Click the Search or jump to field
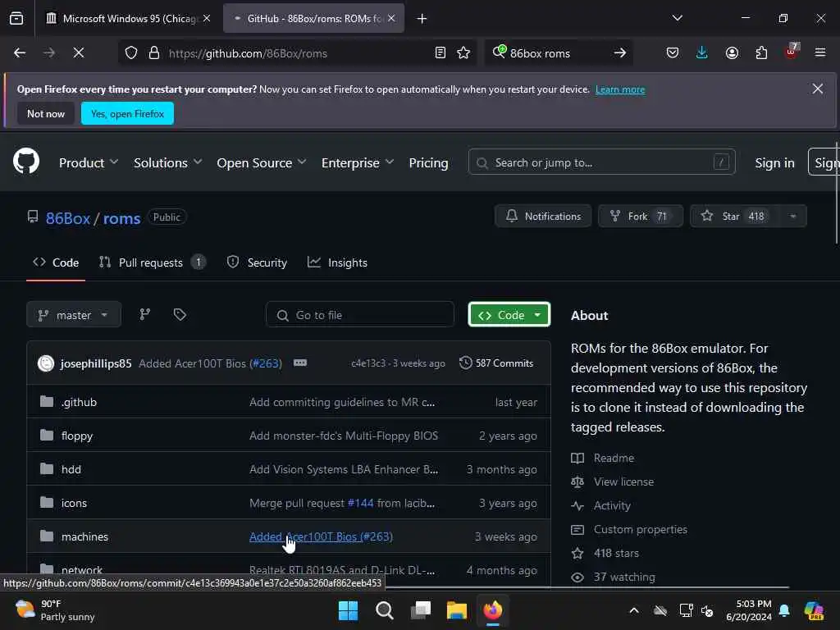Viewport: 840px width, 630px height. pos(601,162)
